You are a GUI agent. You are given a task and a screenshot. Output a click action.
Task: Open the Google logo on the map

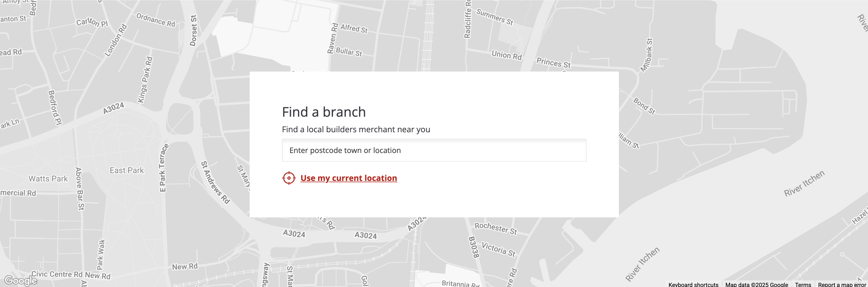[20, 280]
